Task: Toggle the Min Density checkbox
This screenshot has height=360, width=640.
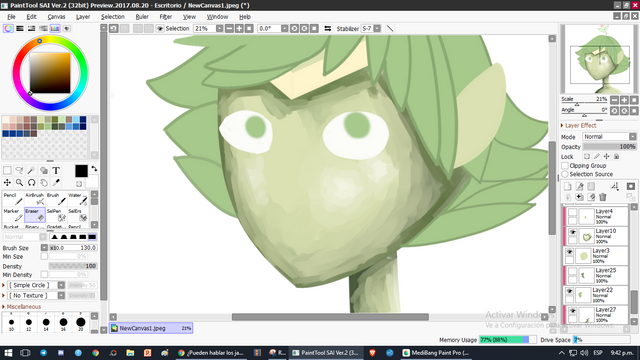Action: click(x=44, y=275)
